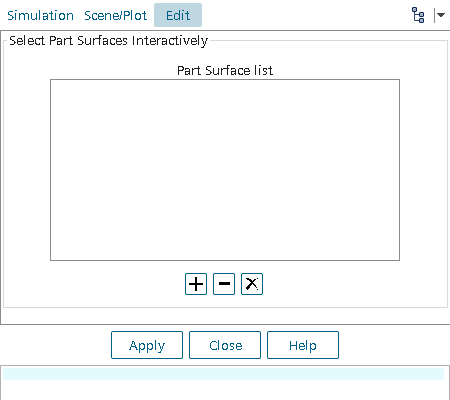Select the light blue highlighted row at bottom

224,374
